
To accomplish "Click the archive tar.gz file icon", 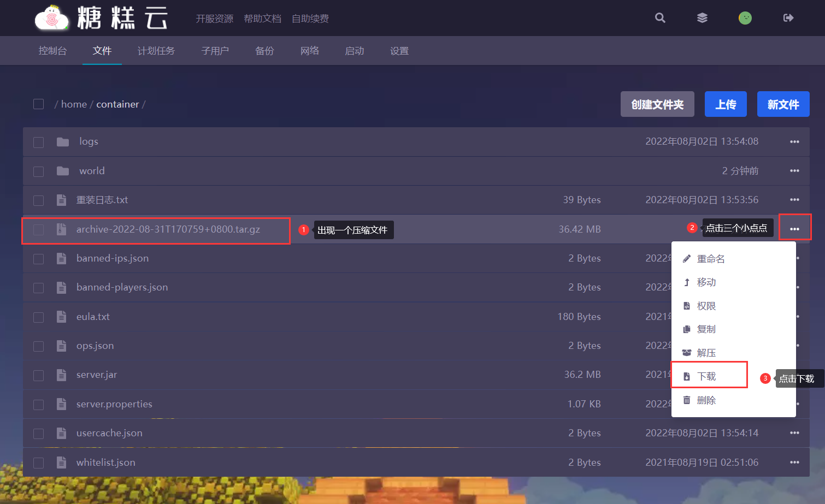I will (x=62, y=229).
